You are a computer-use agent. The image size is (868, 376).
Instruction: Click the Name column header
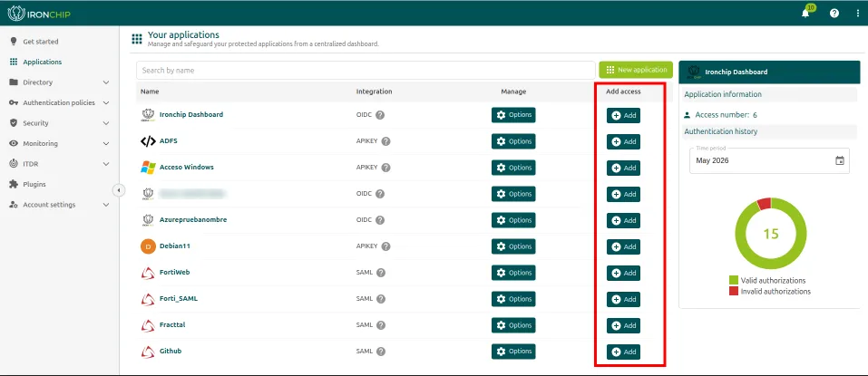tap(150, 92)
